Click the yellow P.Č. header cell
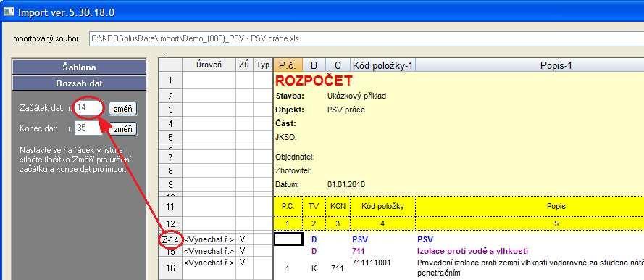 [288, 206]
